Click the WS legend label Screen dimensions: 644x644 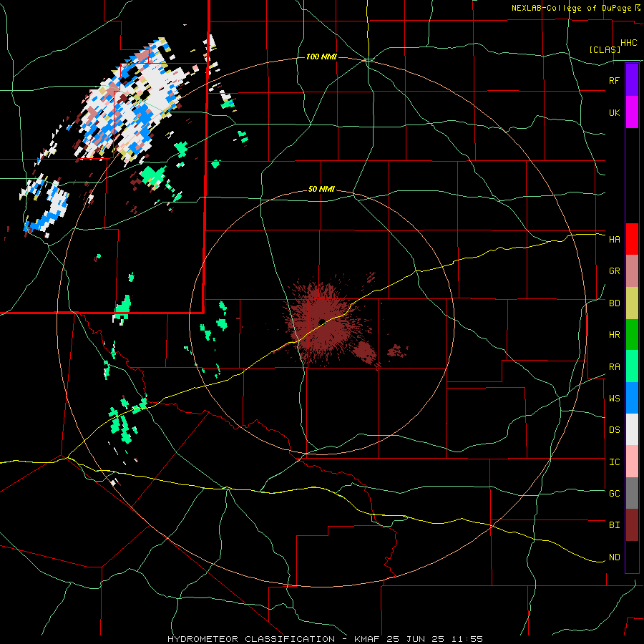615,399
